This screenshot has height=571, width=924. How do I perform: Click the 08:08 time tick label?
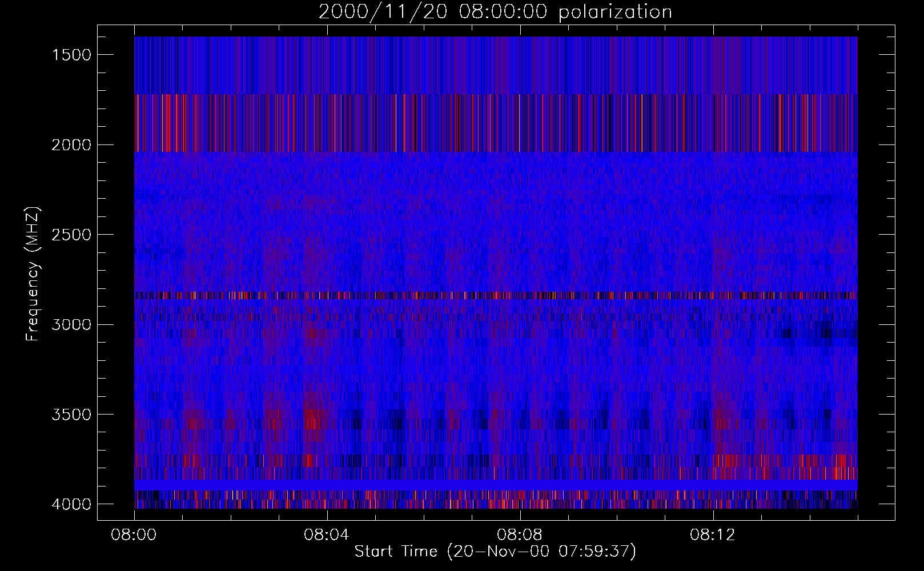click(520, 535)
